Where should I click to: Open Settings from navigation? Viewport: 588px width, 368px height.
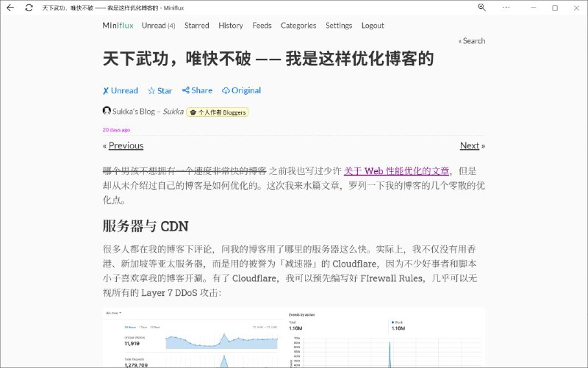point(339,25)
